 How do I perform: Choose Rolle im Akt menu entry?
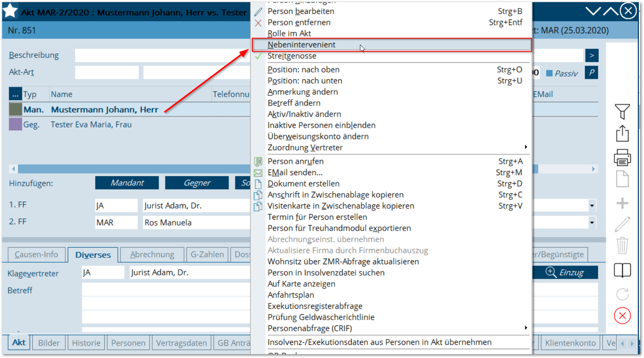(x=391, y=34)
